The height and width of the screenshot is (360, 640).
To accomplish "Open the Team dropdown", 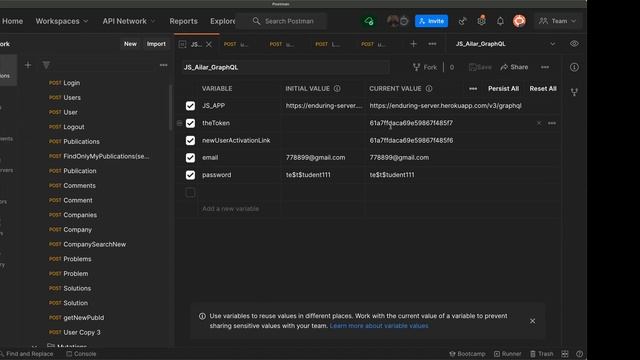I will click(557, 21).
